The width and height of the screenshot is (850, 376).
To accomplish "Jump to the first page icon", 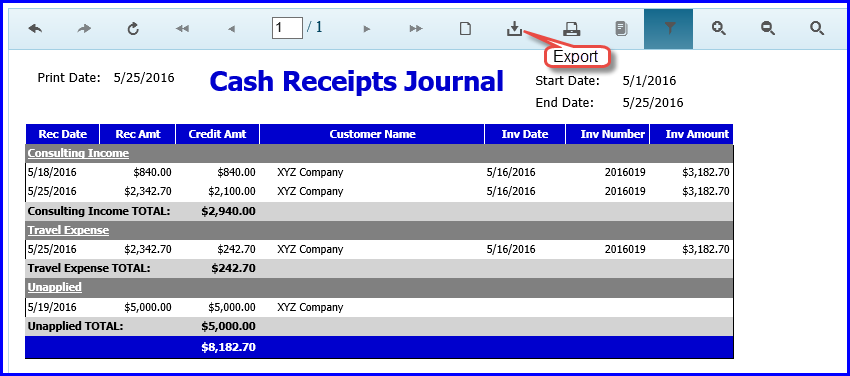I will (x=182, y=29).
